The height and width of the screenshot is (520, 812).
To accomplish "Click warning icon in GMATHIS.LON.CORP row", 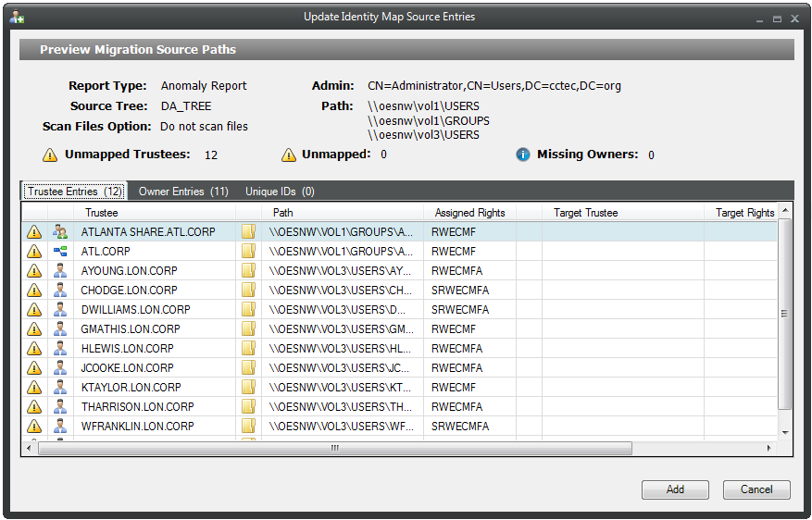I will [x=34, y=329].
